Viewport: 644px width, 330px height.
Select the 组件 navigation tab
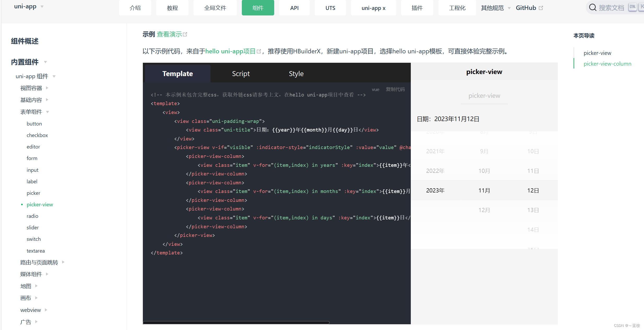(258, 8)
